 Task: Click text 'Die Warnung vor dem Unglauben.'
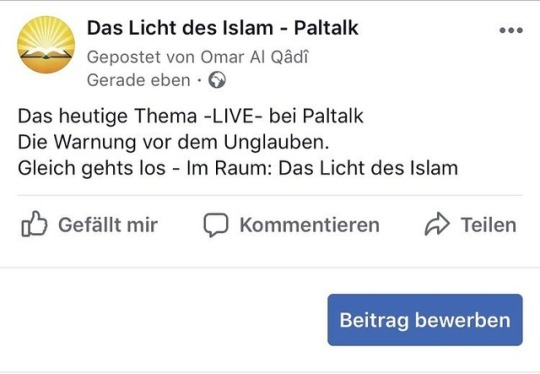click(x=174, y=142)
